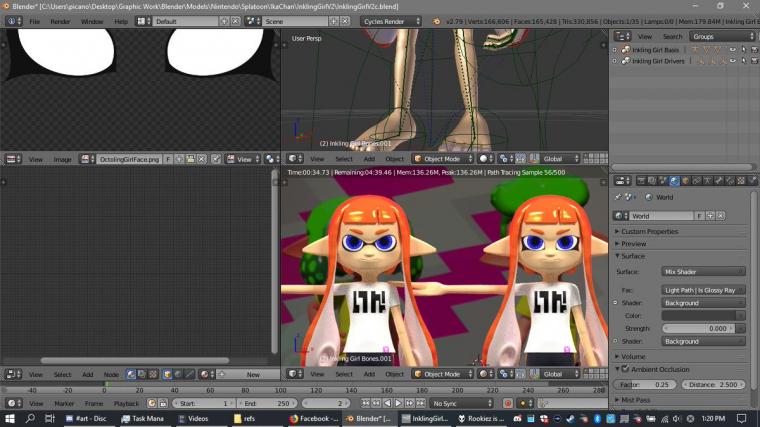Toggle renderability camera of Inkling Girl Drivers
This screenshot has width=760, height=427.
pyautogui.click(x=754, y=61)
